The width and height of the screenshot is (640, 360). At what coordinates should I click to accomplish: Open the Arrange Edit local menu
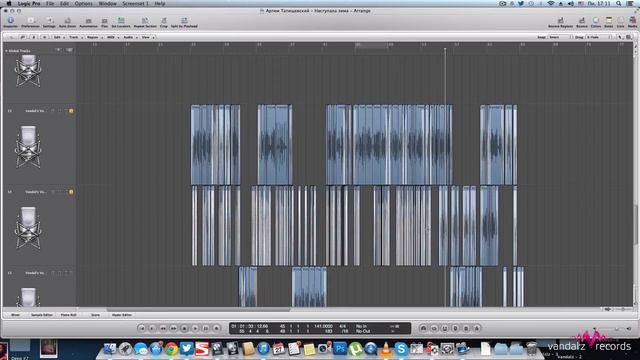pos(58,37)
